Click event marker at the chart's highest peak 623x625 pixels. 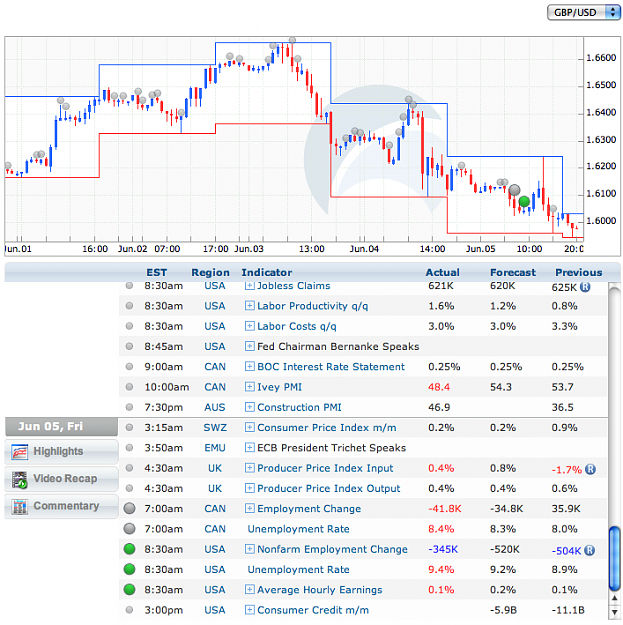coord(292,40)
